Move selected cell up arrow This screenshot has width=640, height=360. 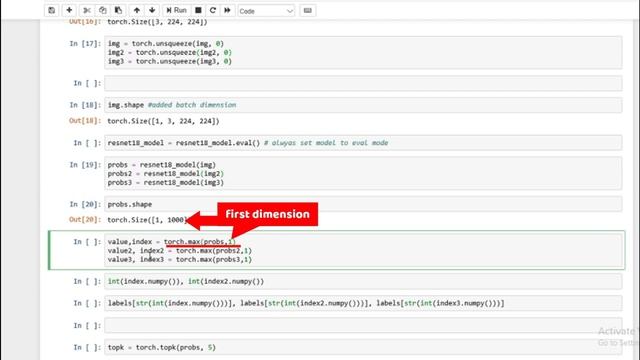point(137,11)
